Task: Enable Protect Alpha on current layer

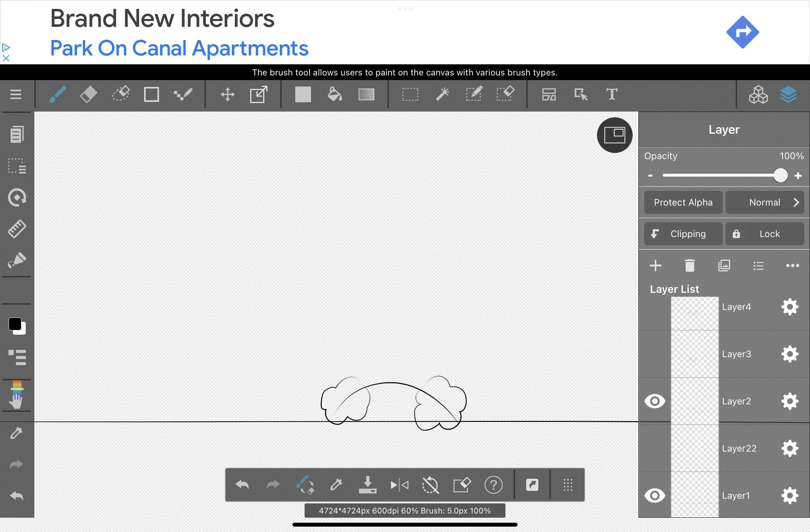Action: pos(683,202)
